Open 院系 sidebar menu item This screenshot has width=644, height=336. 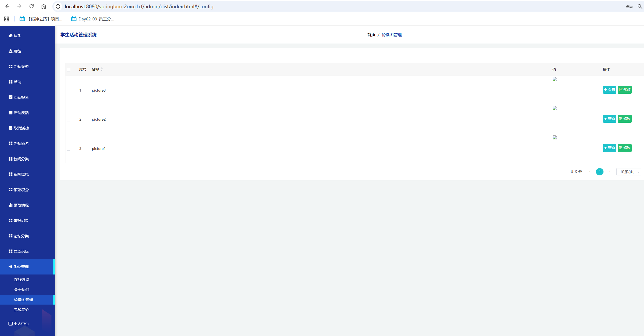pyautogui.click(x=17, y=36)
